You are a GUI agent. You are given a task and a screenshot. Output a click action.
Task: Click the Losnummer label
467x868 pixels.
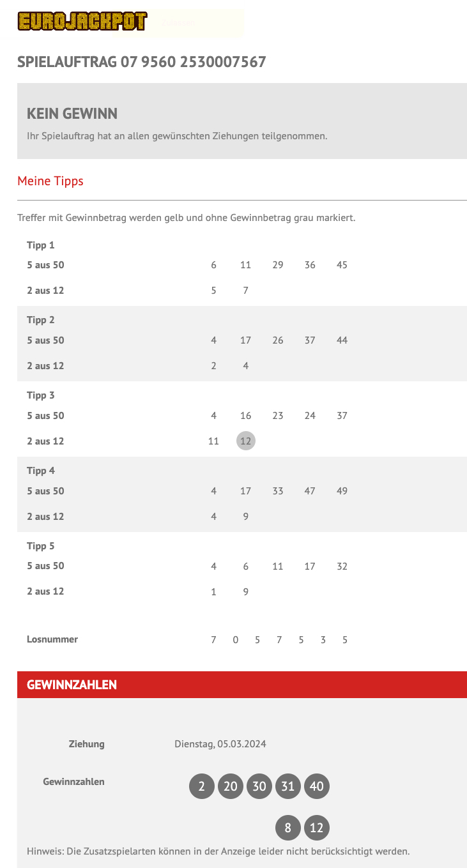coord(52,639)
